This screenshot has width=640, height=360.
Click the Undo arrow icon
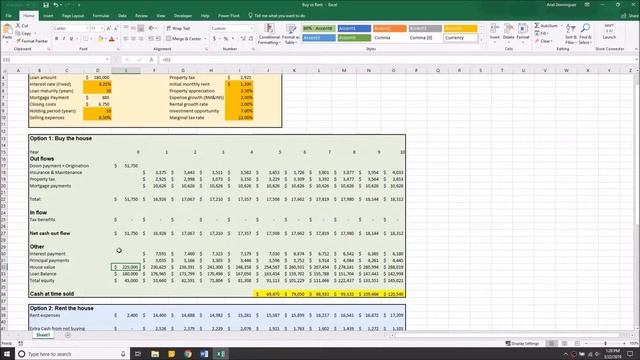pos(56,5)
